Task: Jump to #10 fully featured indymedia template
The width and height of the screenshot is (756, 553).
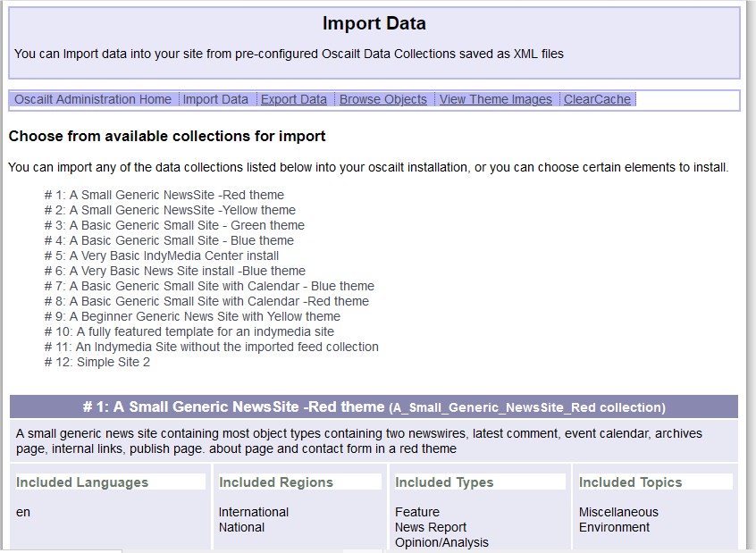Action: (189, 331)
